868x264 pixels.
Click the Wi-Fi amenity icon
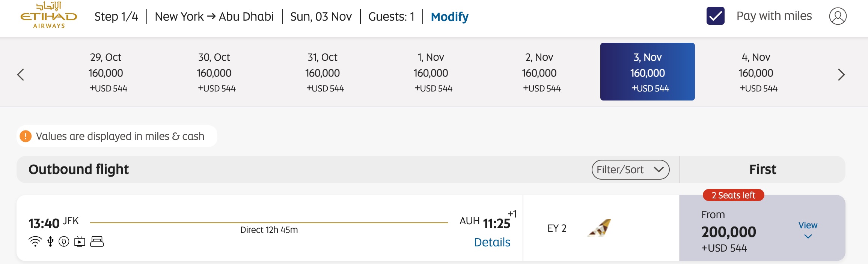[x=35, y=242]
